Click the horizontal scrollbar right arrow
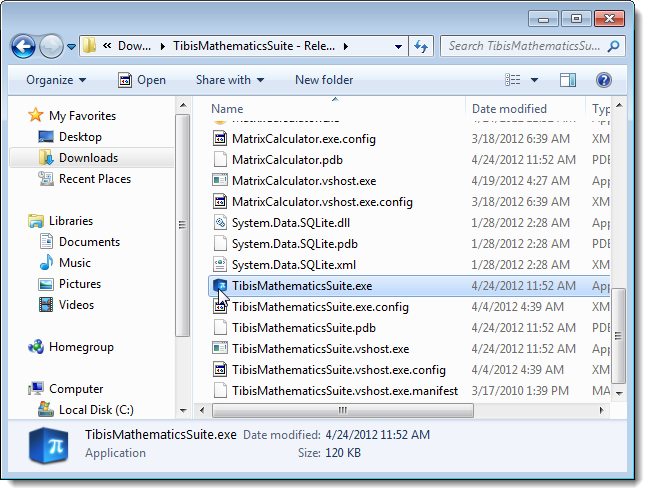Image resolution: width=650 pixels, height=495 pixels. pyautogui.click(x=602, y=410)
